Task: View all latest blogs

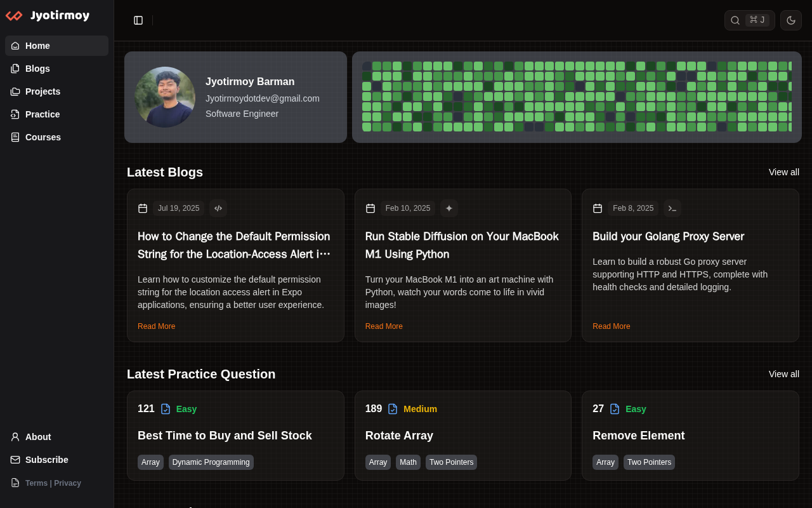Action: click(783, 172)
